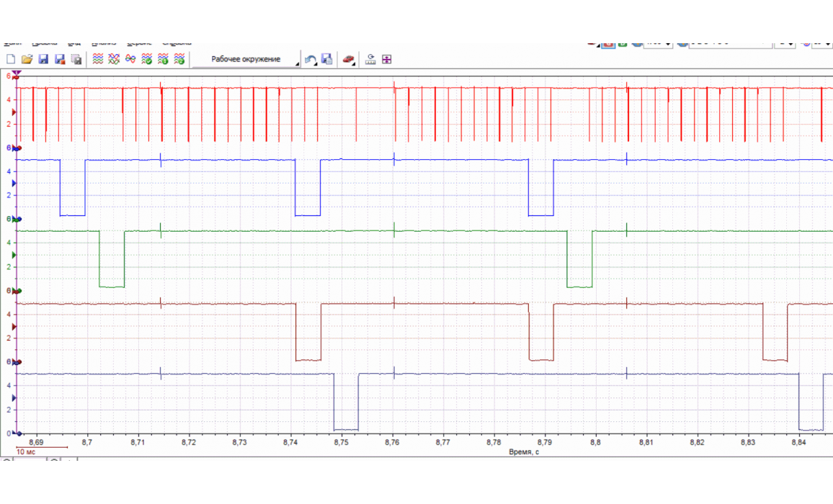833x504 pixels.
Task: Click the undo arrow button
Action: pyautogui.click(x=311, y=59)
